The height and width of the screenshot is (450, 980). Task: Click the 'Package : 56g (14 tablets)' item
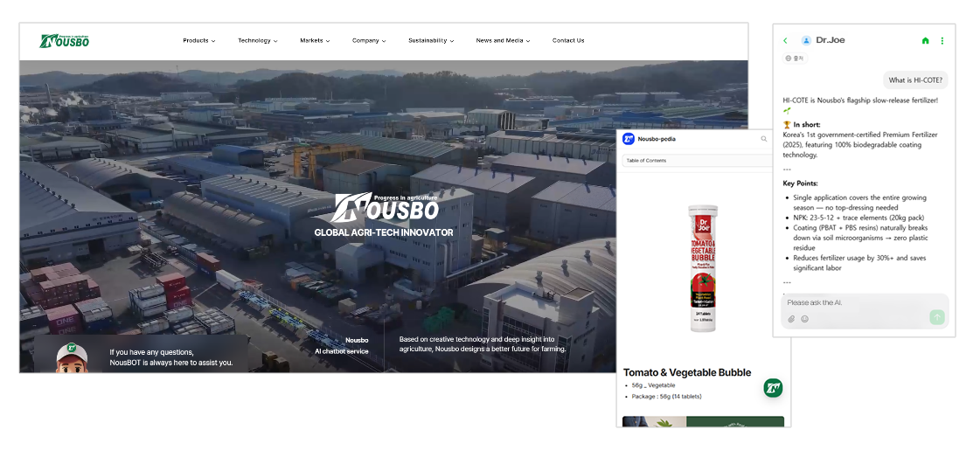pyautogui.click(x=666, y=396)
